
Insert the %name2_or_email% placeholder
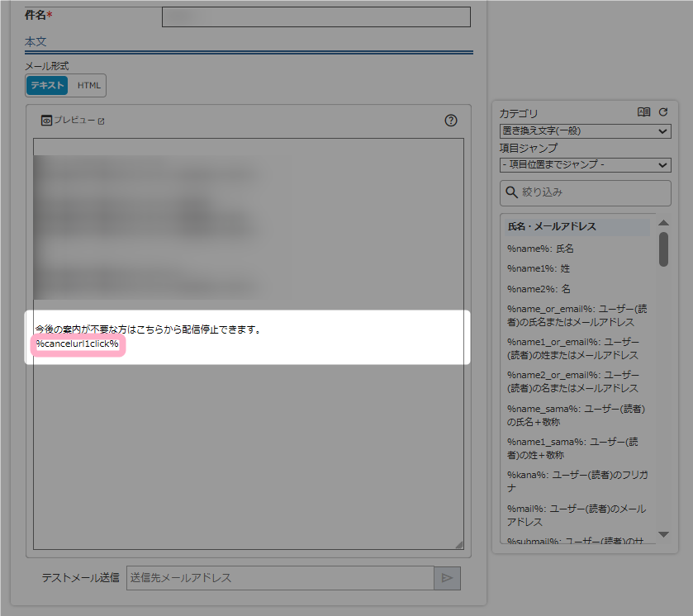pyautogui.click(x=573, y=381)
